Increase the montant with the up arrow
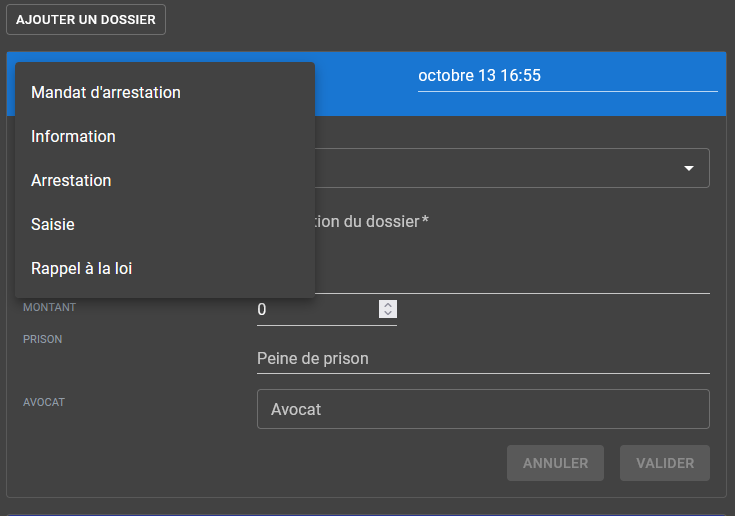This screenshot has height=516, width=735. 388,305
